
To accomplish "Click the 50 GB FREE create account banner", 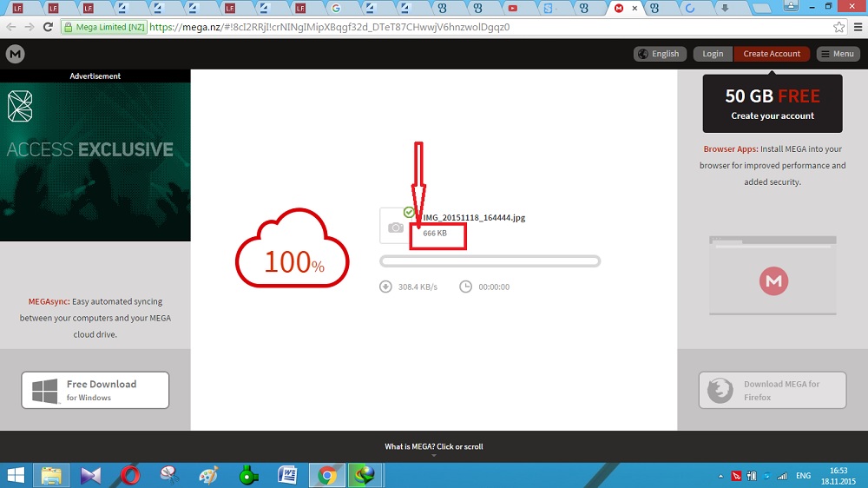I will tap(773, 103).
